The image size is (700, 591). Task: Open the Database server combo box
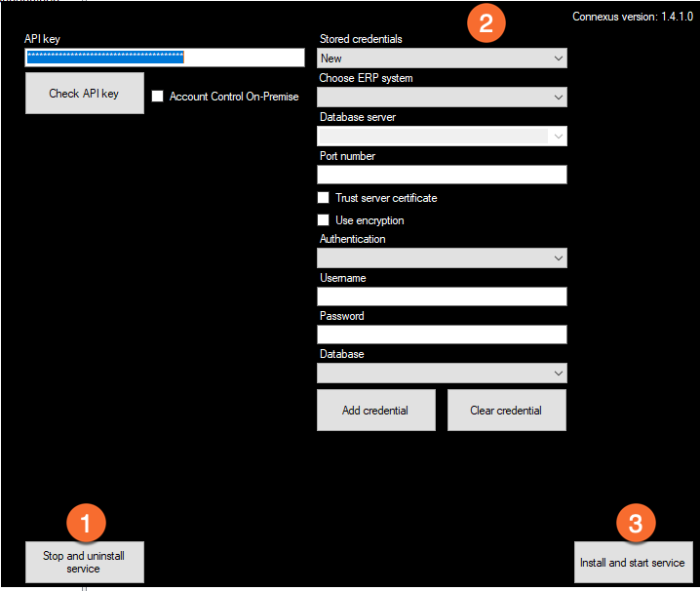tap(442, 137)
